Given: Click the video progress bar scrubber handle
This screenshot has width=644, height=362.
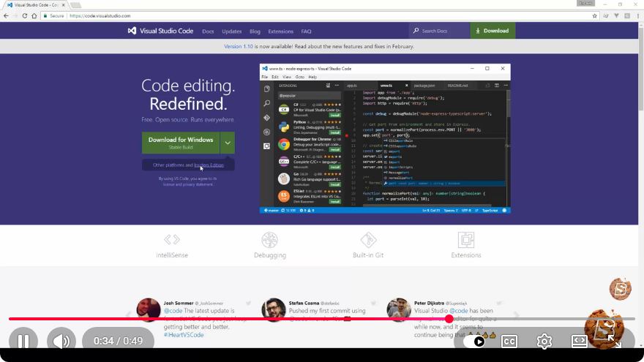Looking at the screenshot, I should [x=449, y=319].
